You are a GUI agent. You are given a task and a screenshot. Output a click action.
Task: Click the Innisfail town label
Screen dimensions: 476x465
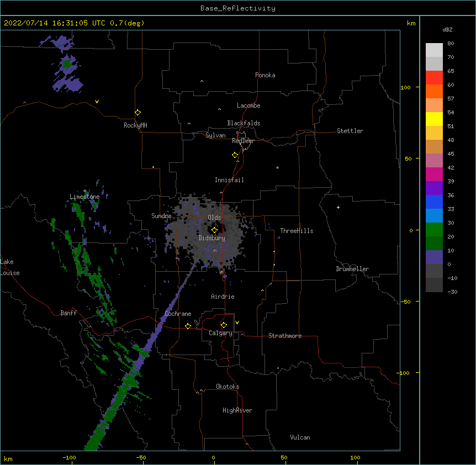coord(229,180)
